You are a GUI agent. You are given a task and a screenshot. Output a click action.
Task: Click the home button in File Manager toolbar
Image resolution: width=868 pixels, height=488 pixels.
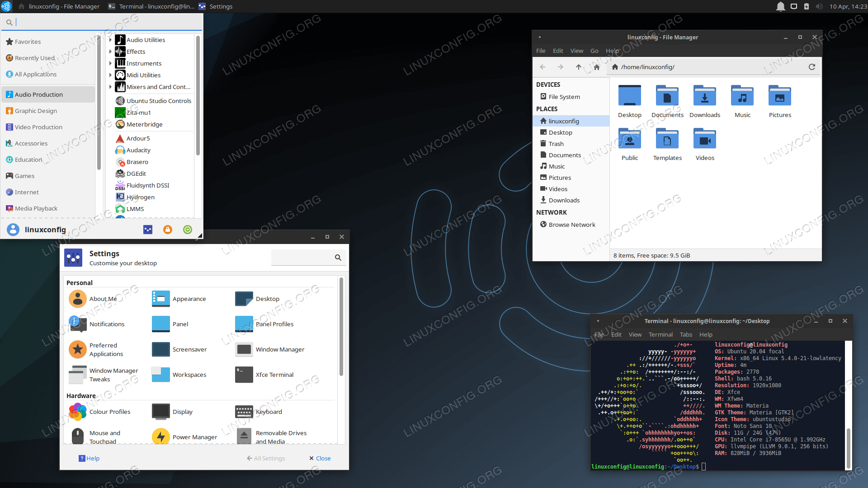tap(597, 67)
